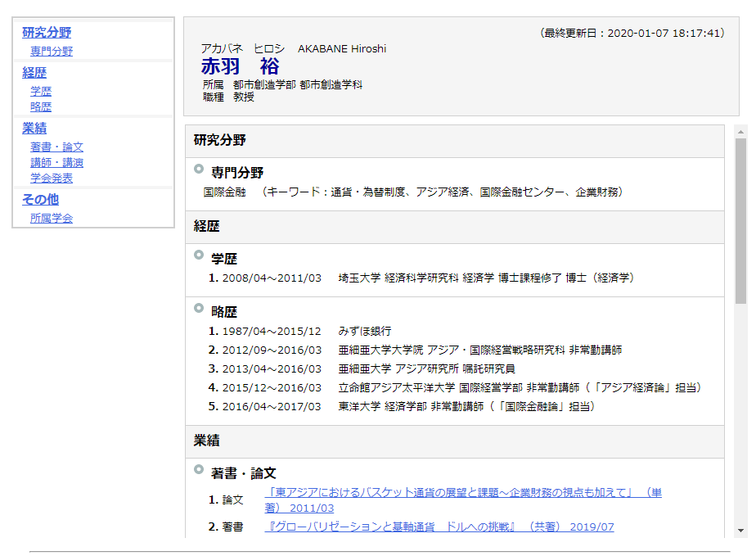Select the 経歴 sidebar heading link
The height and width of the screenshot is (556, 756).
34,73
